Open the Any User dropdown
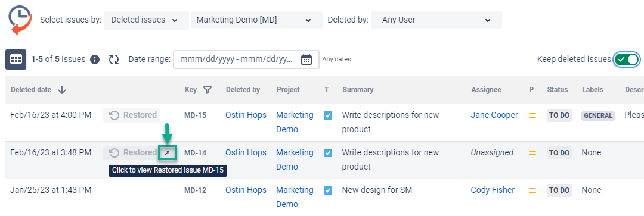The height and width of the screenshot is (216, 644). coord(436,20)
